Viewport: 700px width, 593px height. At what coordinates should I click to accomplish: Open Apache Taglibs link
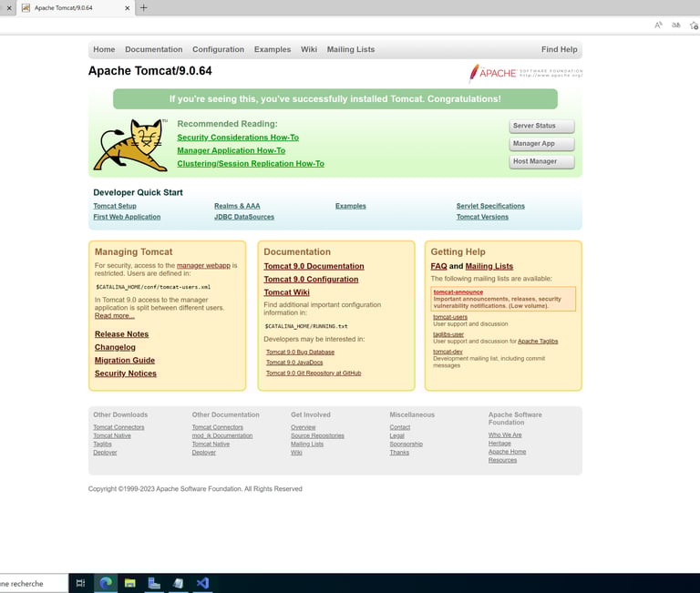pyautogui.click(x=538, y=342)
